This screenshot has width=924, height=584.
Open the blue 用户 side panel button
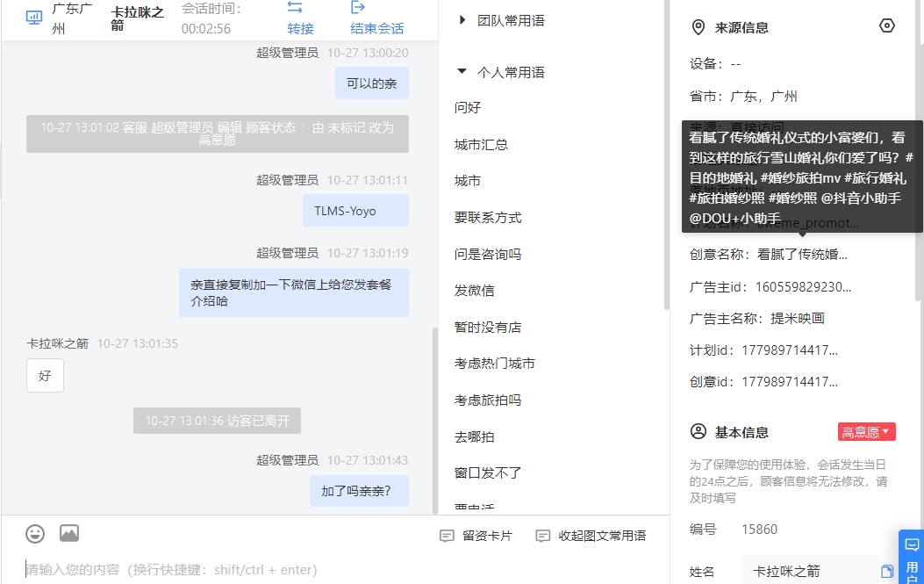912,557
